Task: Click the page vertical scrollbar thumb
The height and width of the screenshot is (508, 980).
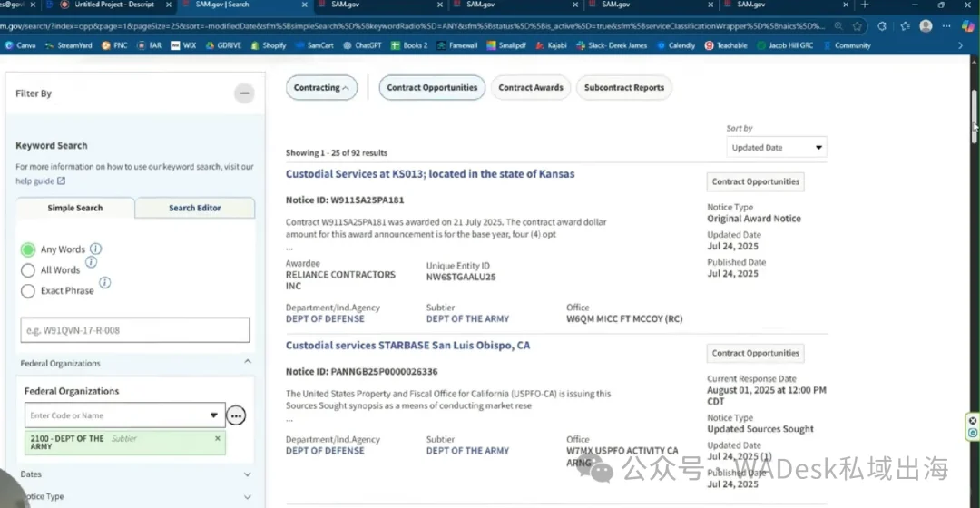Action: click(x=974, y=117)
